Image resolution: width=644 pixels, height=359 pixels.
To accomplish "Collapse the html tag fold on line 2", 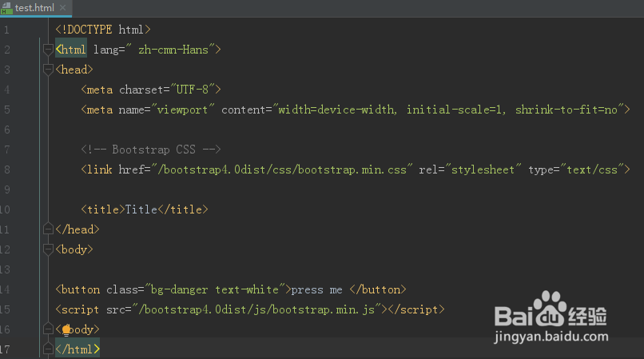I will pyautogui.click(x=48, y=50).
